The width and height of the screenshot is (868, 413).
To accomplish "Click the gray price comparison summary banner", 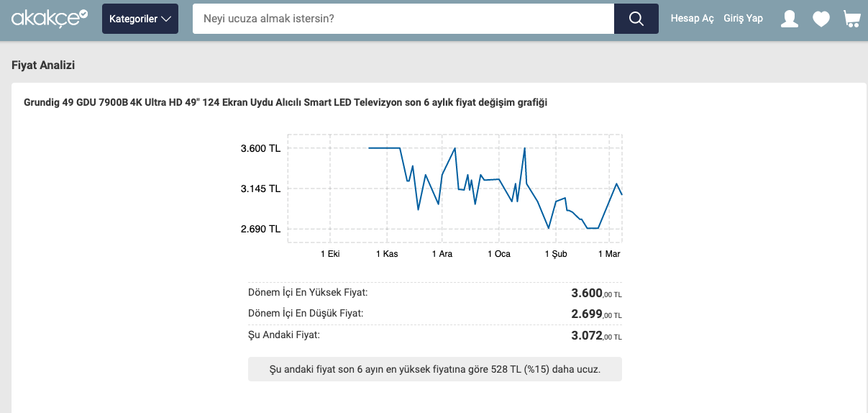I will pos(435,369).
